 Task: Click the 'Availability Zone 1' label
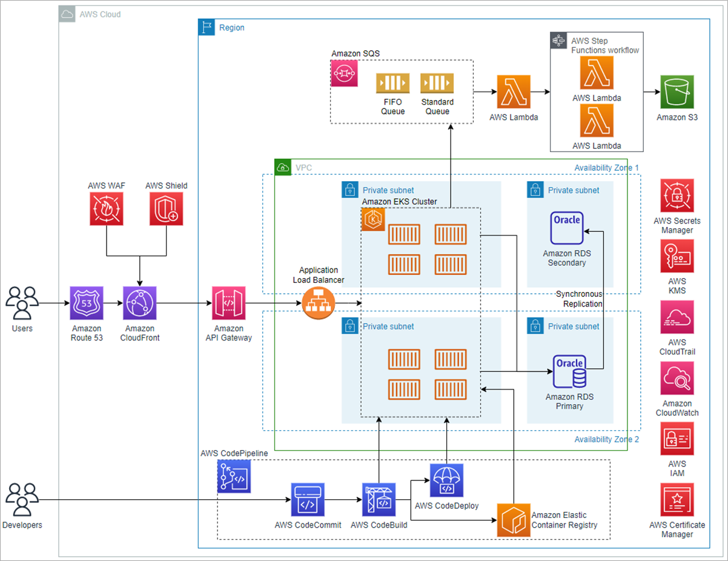(606, 168)
